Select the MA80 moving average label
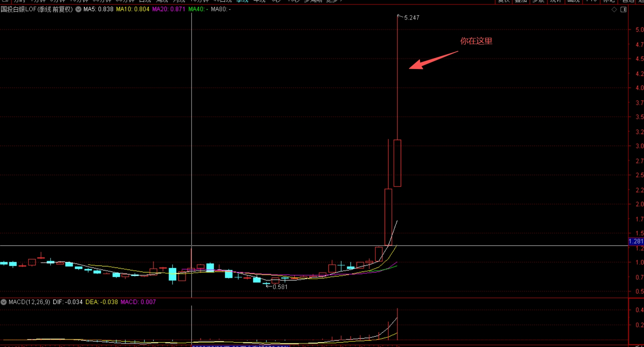Image resolution: width=644 pixels, height=347 pixels. 221,9
